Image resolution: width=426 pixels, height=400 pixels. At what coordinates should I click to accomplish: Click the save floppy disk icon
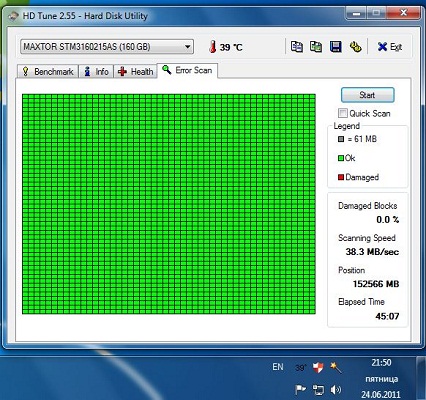tap(336, 47)
